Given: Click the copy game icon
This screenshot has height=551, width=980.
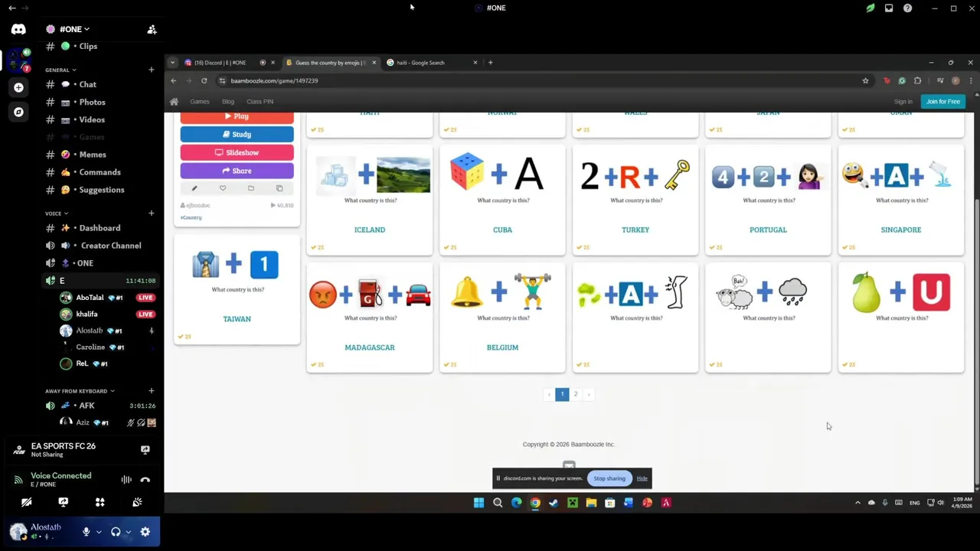Looking at the screenshot, I should (279, 188).
